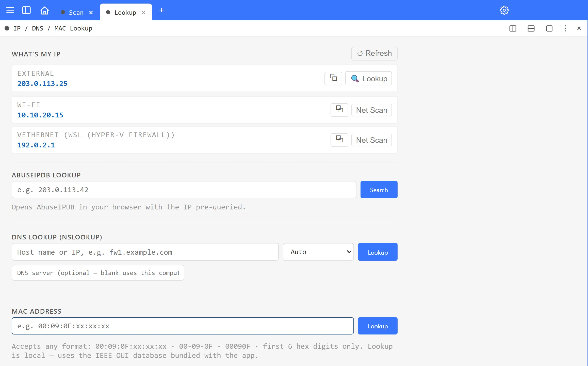Click the host name or IP input
This screenshot has height=366, width=588.
pyautogui.click(x=145, y=252)
